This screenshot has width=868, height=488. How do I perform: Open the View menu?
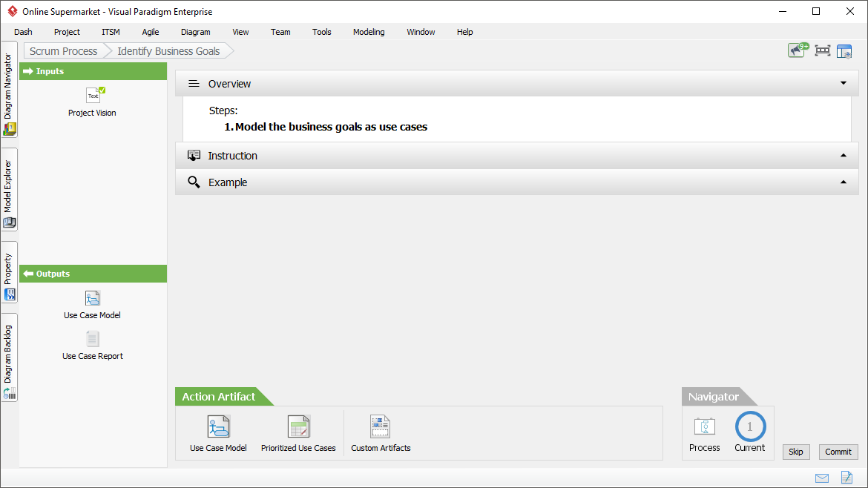(x=240, y=32)
